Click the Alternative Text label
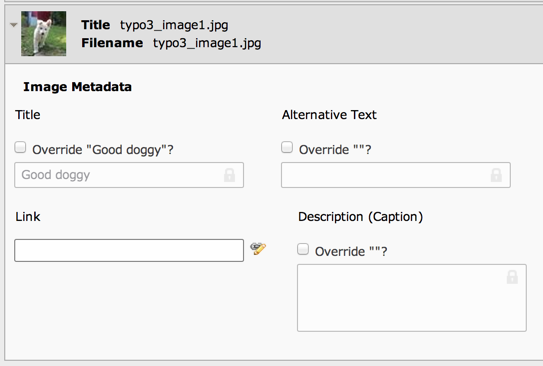 [329, 115]
